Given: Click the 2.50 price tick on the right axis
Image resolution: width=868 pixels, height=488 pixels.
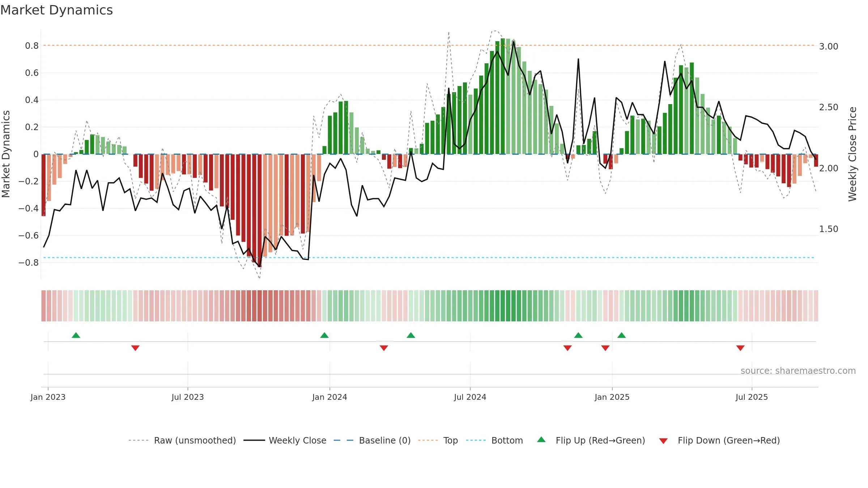Looking at the screenshot, I should pyautogui.click(x=829, y=107).
